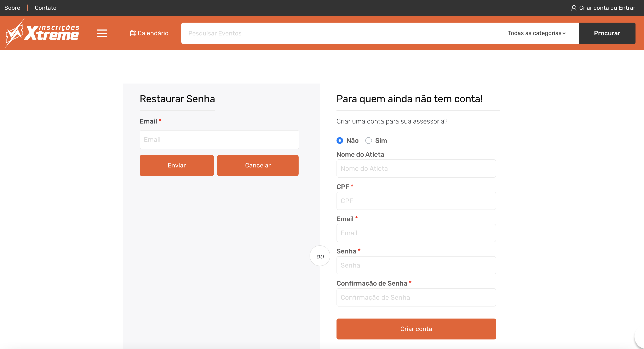The width and height of the screenshot is (644, 349).
Task: Click the Nome do Atleta field
Action: coord(416,168)
